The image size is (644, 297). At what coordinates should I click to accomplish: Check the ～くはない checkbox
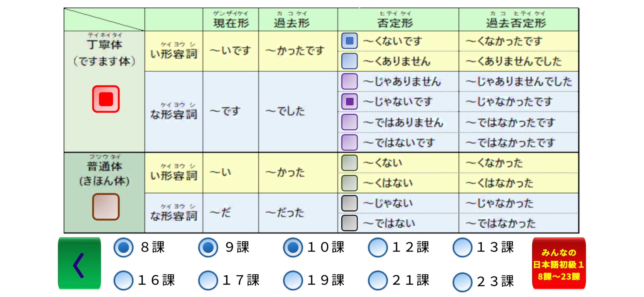pos(349,183)
